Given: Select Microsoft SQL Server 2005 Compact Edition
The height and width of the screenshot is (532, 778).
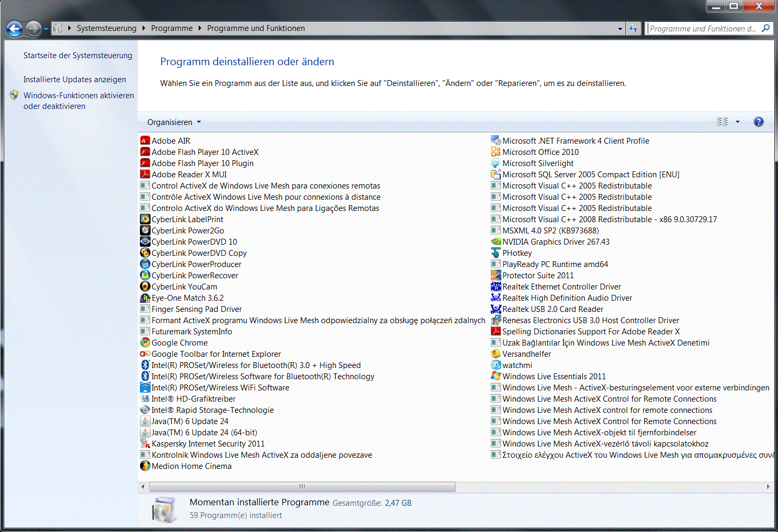Looking at the screenshot, I should click(585, 174).
